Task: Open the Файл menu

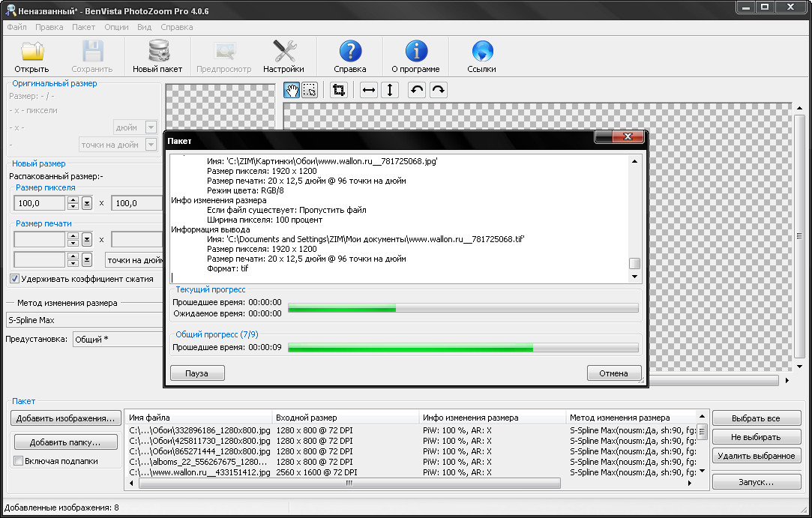Action: tap(17, 27)
